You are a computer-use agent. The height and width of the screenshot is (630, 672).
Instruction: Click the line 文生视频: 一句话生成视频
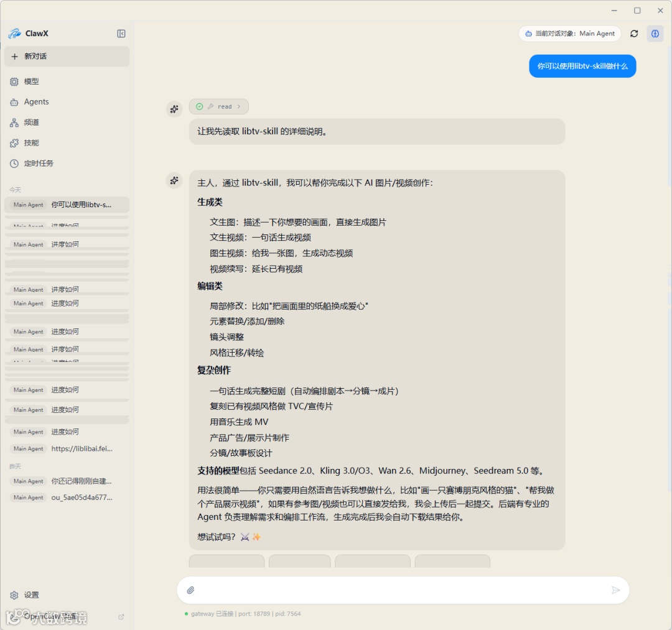pos(260,238)
